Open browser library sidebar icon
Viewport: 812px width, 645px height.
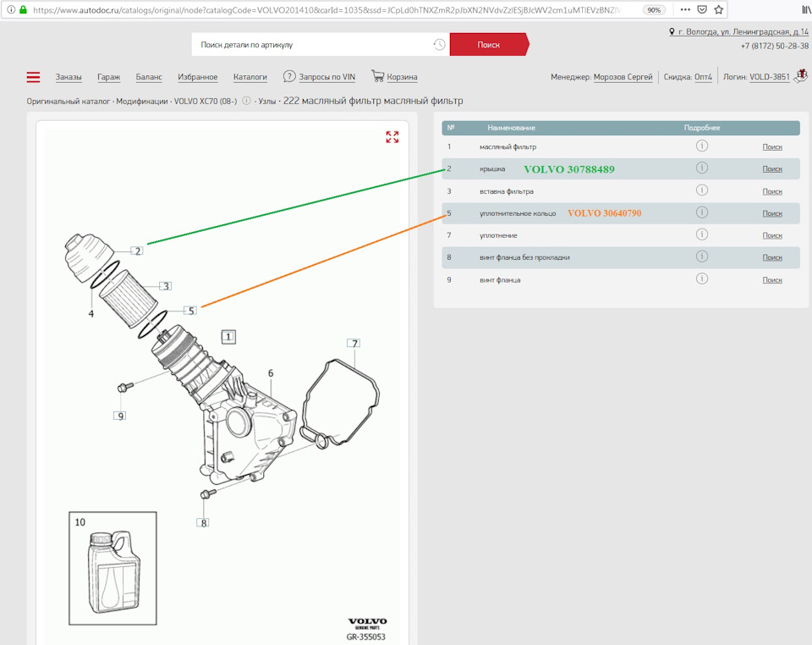[806, 9]
